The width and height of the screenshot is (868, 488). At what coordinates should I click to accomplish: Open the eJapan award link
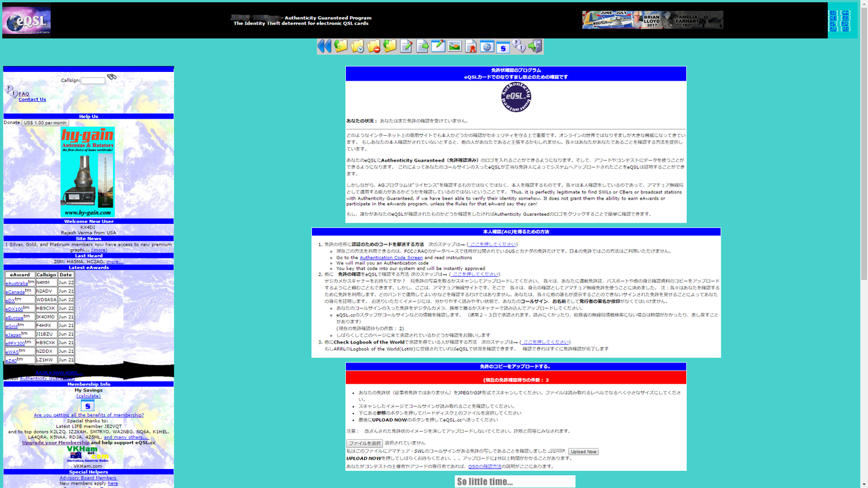(x=14, y=335)
